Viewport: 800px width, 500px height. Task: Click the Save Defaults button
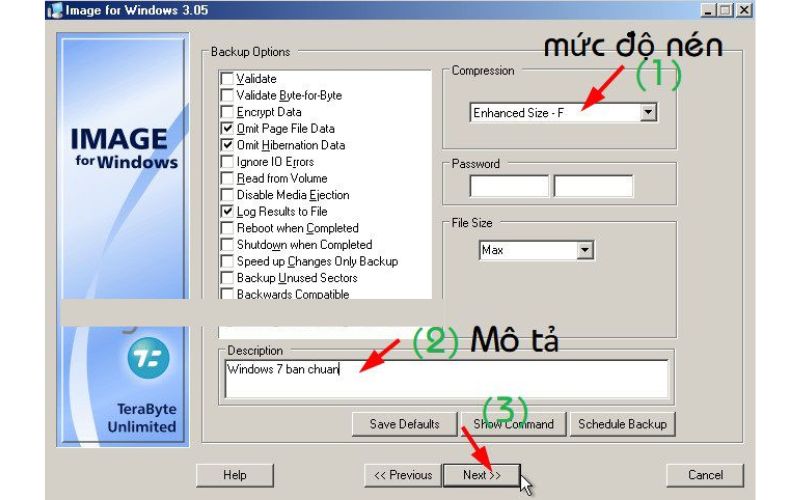(405, 424)
